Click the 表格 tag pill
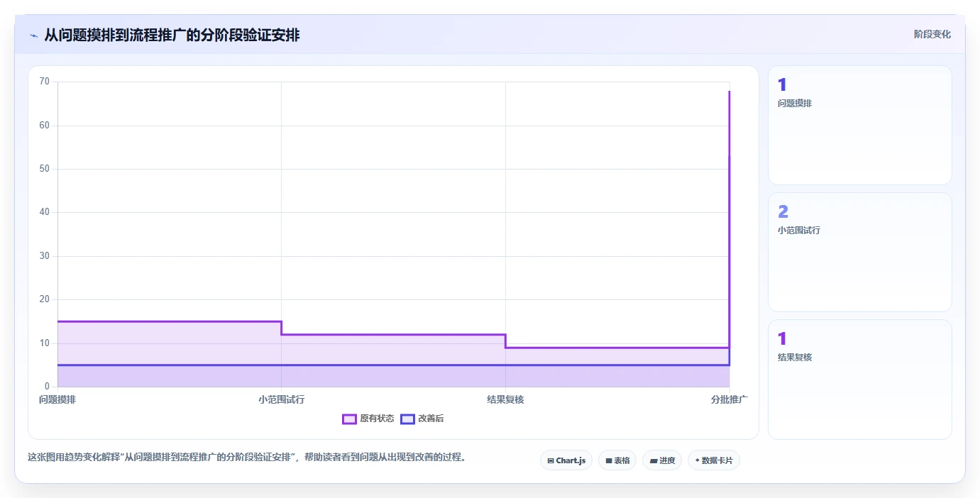This screenshot has width=980, height=498. pos(617,460)
